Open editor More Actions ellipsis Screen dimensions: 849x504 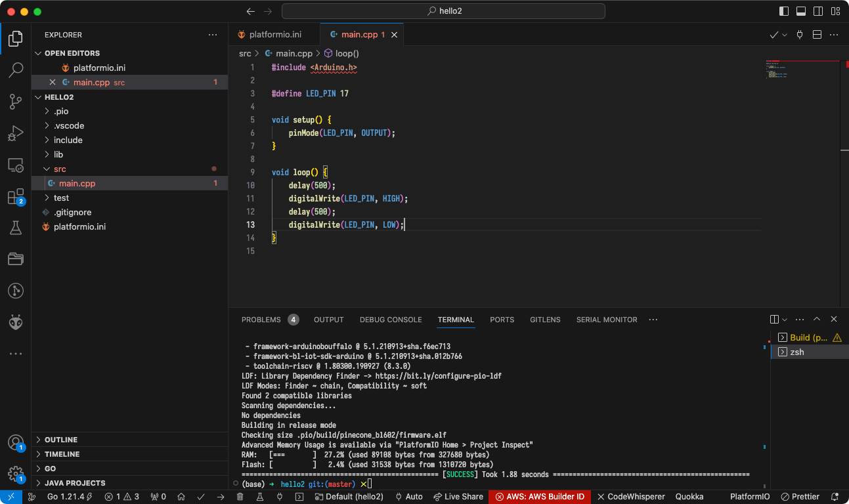point(835,35)
